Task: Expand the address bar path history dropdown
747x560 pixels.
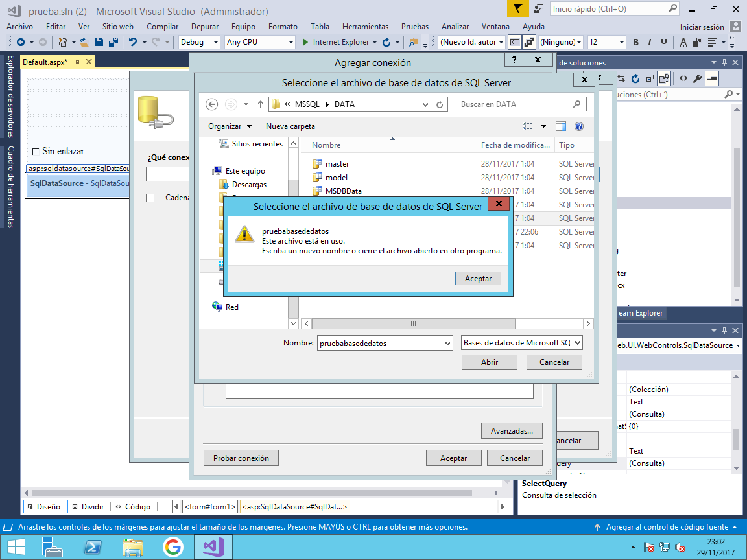Action: (x=425, y=104)
